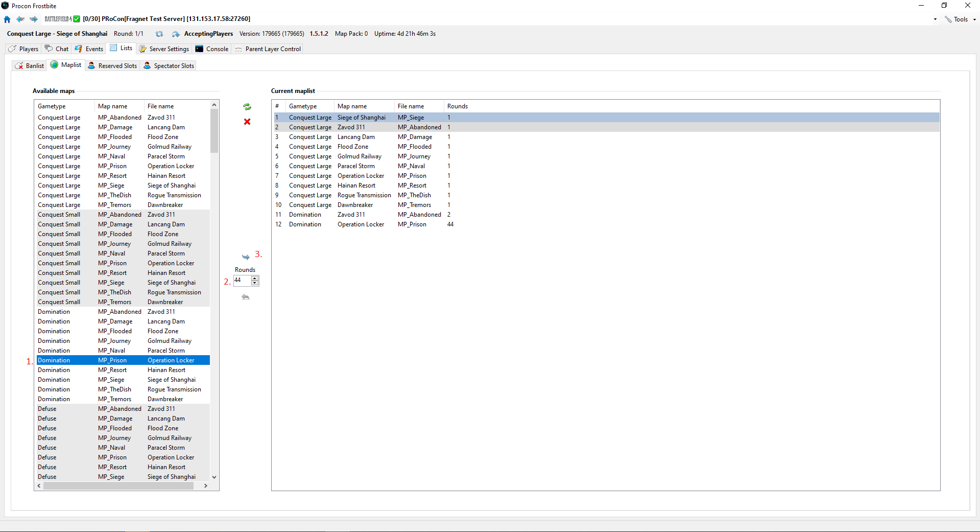Click the restart round refresh icon

(159, 34)
